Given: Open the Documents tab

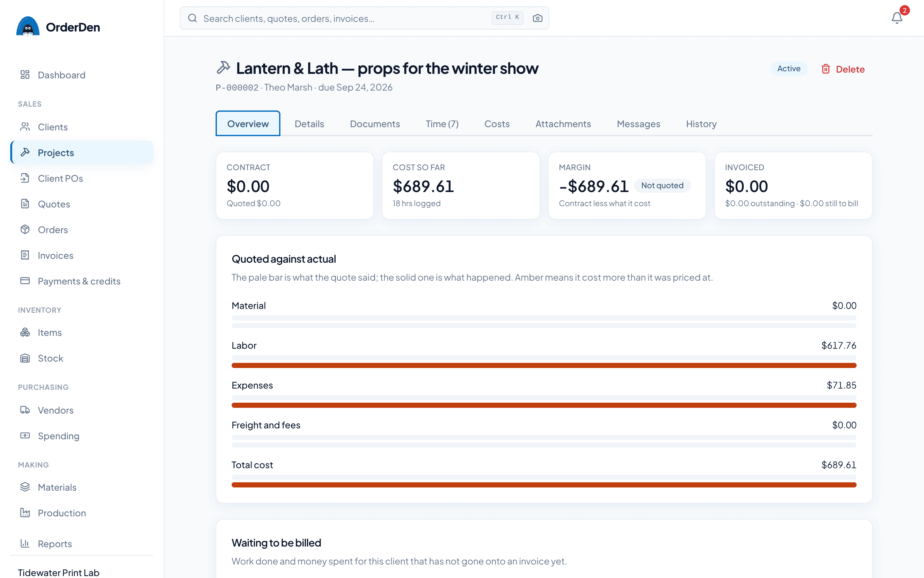Looking at the screenshot, I should (375, 124).
